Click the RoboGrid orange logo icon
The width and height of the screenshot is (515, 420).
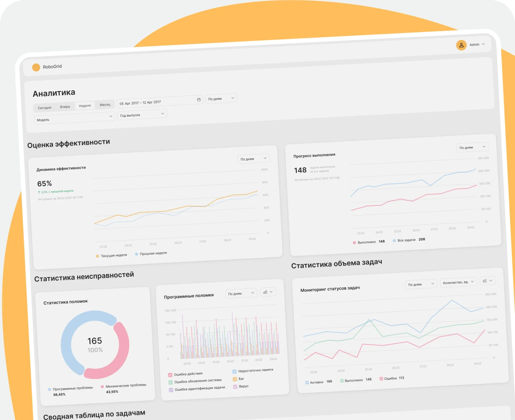[36, 67]
